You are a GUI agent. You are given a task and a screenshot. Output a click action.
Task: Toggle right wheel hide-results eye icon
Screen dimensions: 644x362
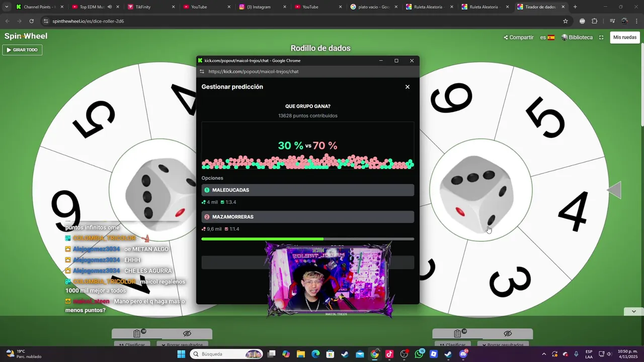click(x=508, y=333)
